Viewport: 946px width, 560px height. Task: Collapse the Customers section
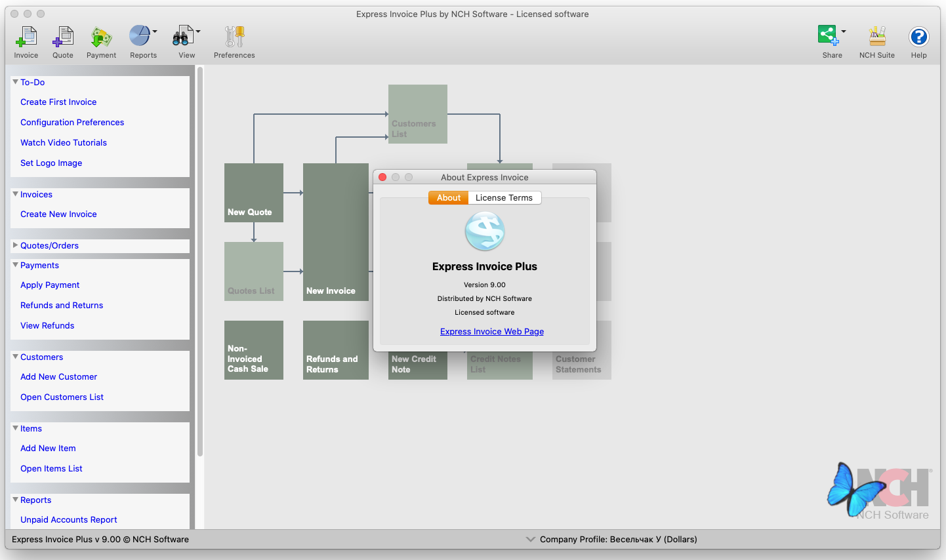pyautogui.click(x=15, y=357)
